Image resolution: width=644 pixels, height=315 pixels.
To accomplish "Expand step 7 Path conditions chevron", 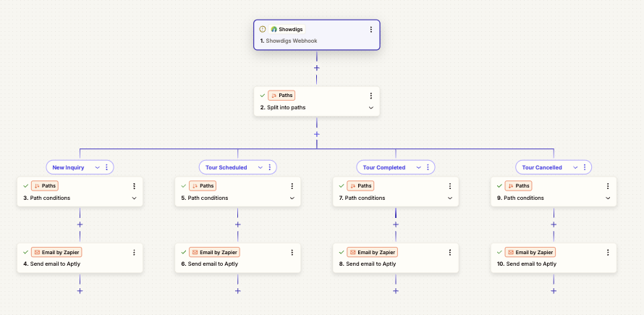I will (x=450, y=198).
